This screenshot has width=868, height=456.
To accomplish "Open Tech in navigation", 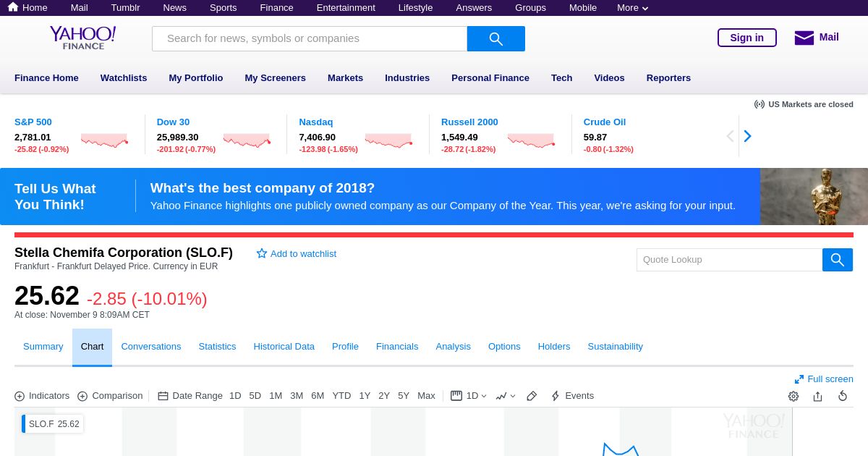I will pyautogui.click(x=562, y=77).
